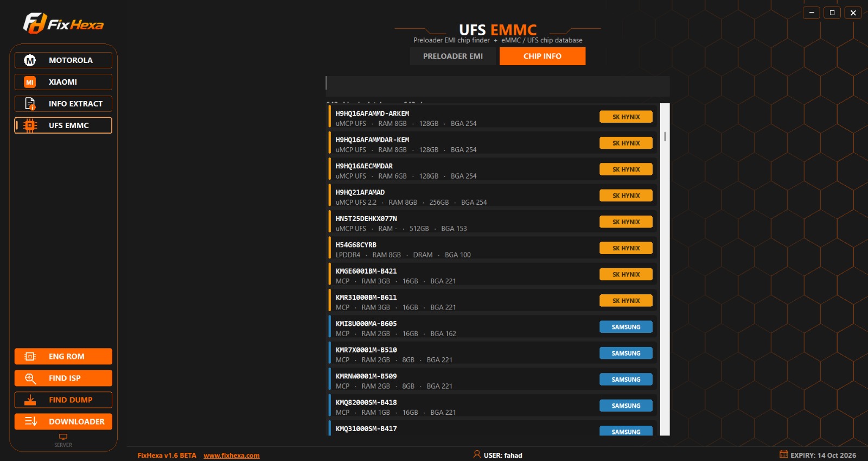
Task: Select chip KMI8U000MA-B605
Action: (493, 327)
